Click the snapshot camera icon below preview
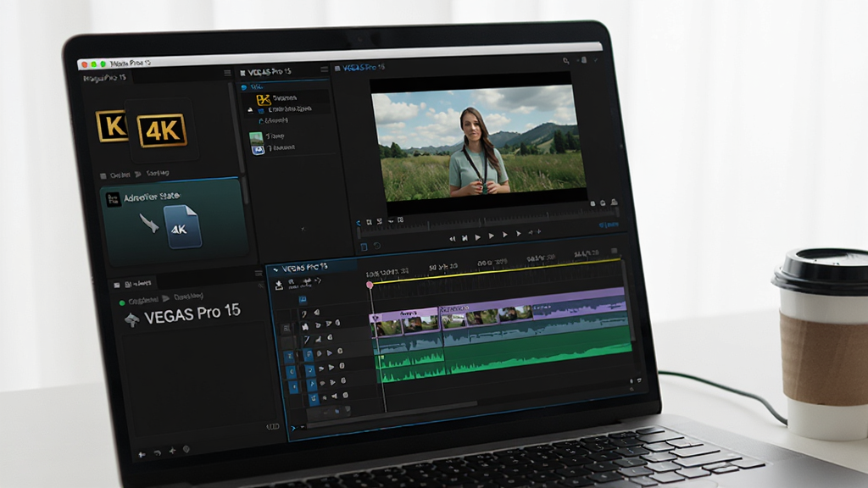868x488 pixels. (x=603, y=203)
